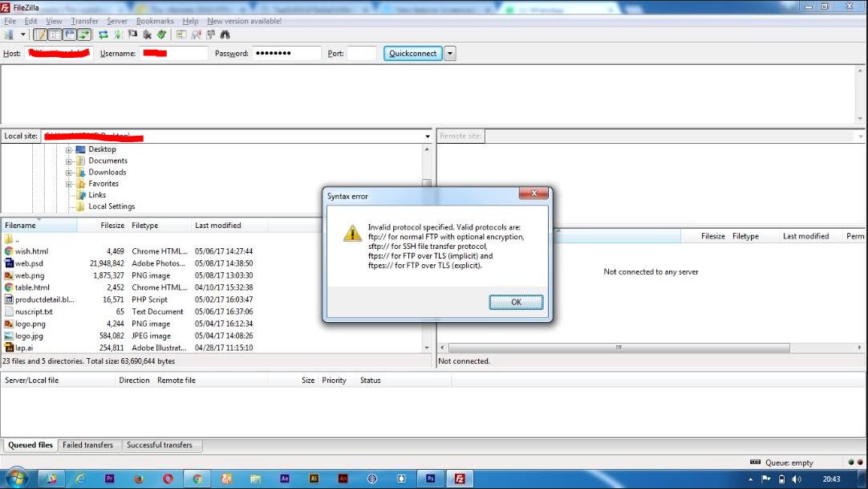This screenshot has width=868, height=489.
Task: Focus the Username input field
Action: (x=173, y=53)
